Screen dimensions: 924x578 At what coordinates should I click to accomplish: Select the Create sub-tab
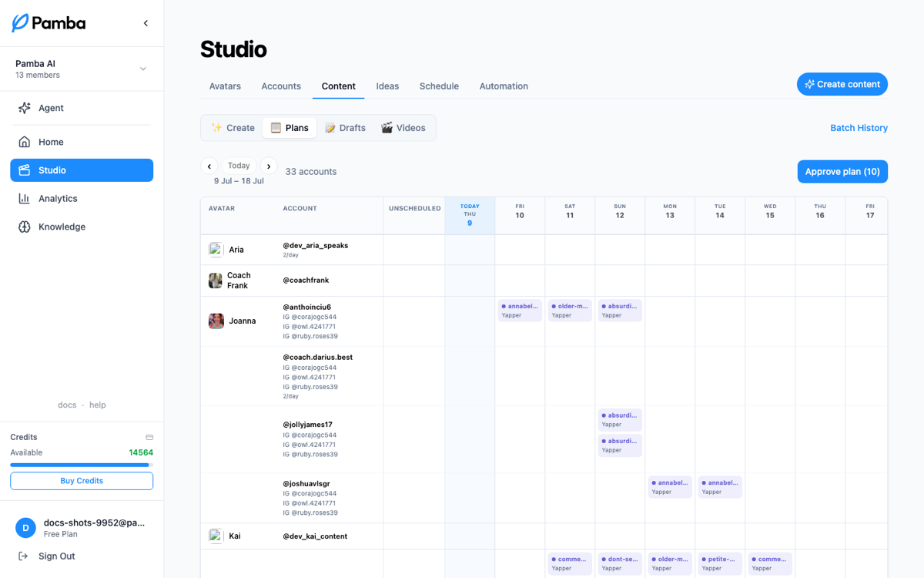[233, 128]
